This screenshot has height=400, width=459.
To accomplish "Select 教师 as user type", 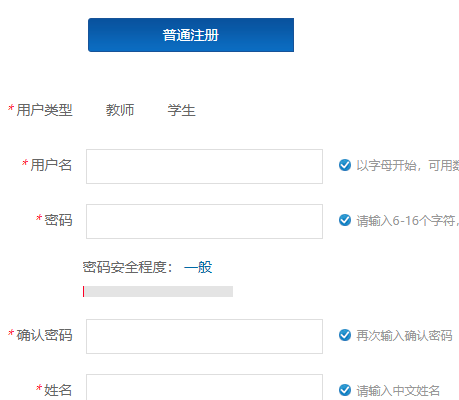I will coord(120,110).
